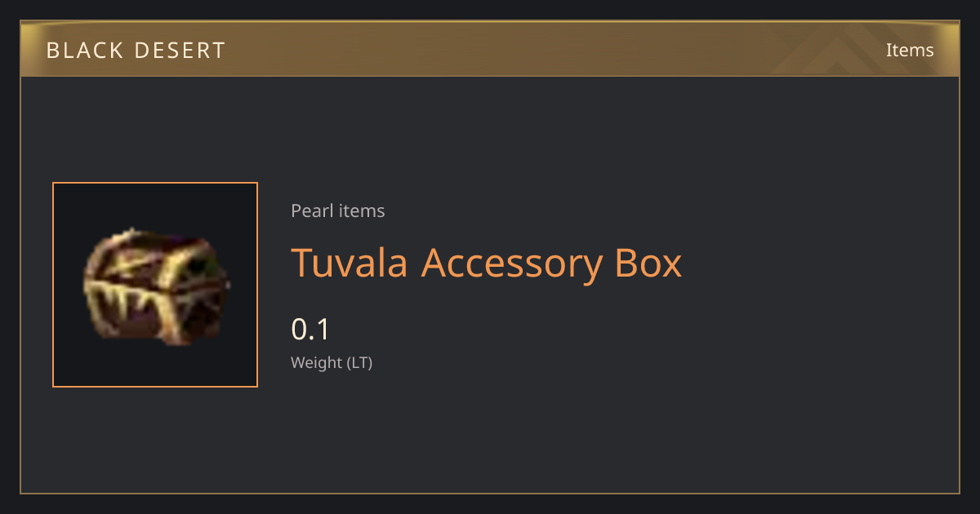The width and height of the screenshot is (980, 514).
Task: Click the 0.1 weight value
Action: point(310,330)
